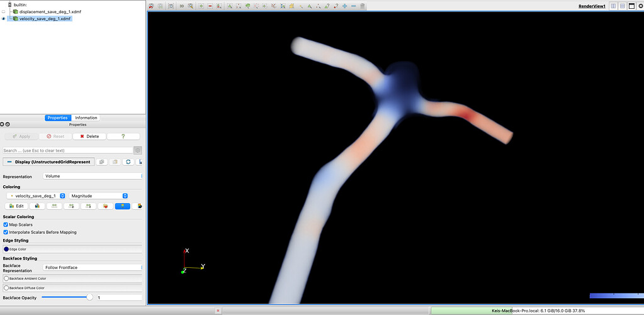Enable the subtract selection red minus modifier
Image resolution: width=644 pixels, height=315 pixels.
click(x=210, y=6)
